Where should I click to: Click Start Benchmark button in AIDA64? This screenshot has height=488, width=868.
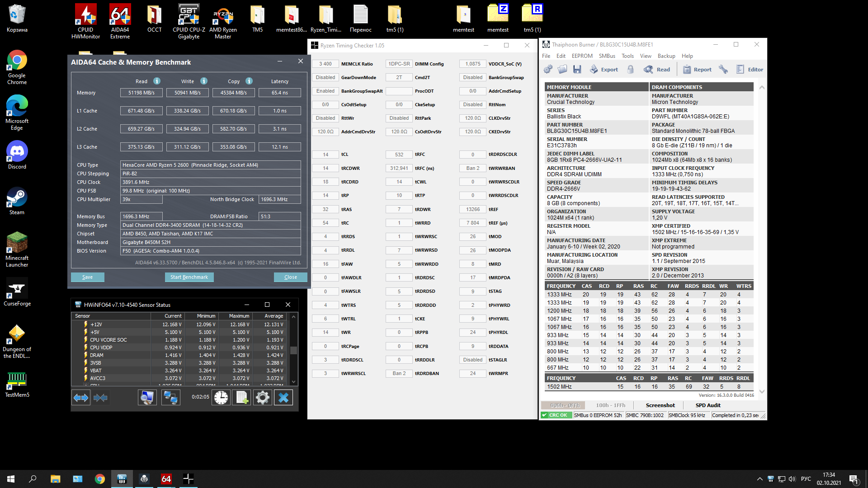coord(189,277)
